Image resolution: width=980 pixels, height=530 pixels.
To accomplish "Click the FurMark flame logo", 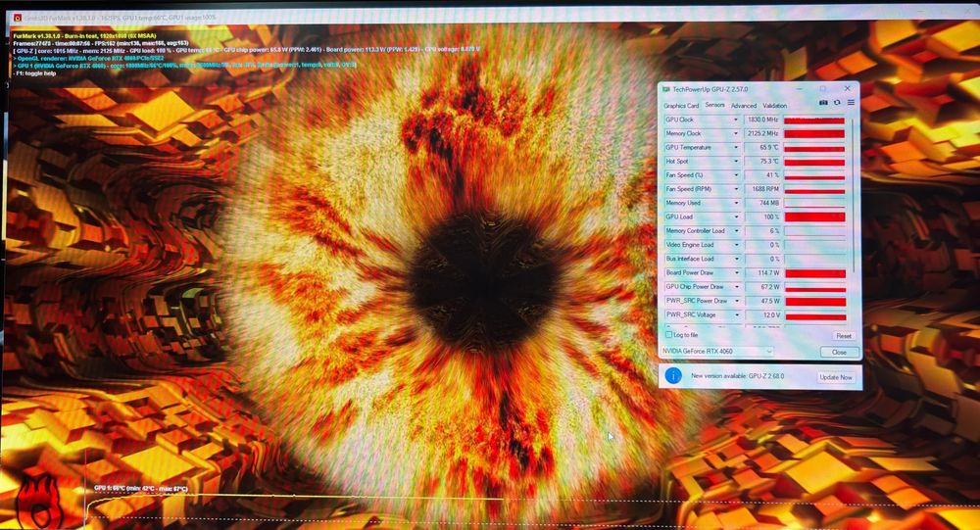I will (39, 502).
